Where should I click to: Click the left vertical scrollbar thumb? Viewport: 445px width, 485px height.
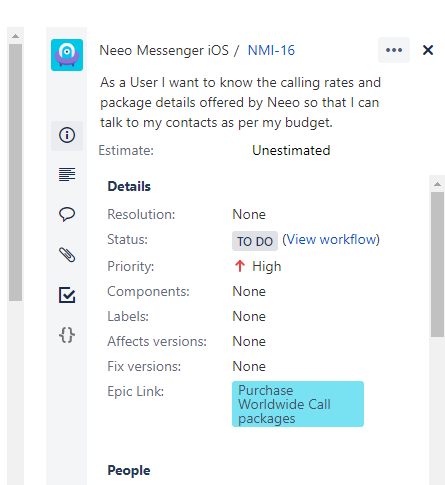(x=15, y=172)
